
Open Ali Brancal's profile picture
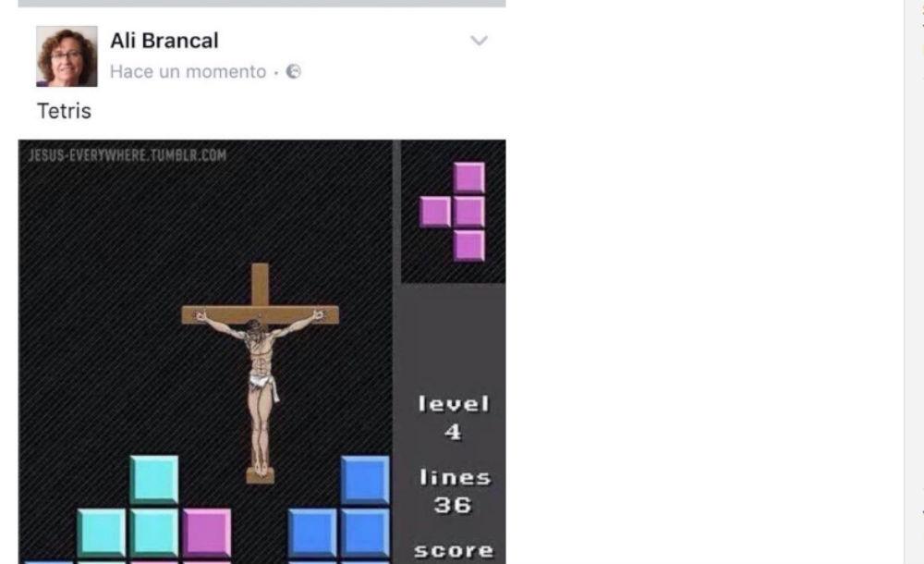pyautogui.click(x=67, y=56)
